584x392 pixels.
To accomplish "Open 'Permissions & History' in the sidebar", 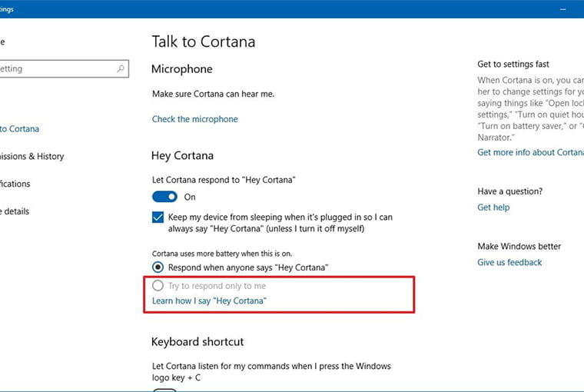I will pos(32,157).
